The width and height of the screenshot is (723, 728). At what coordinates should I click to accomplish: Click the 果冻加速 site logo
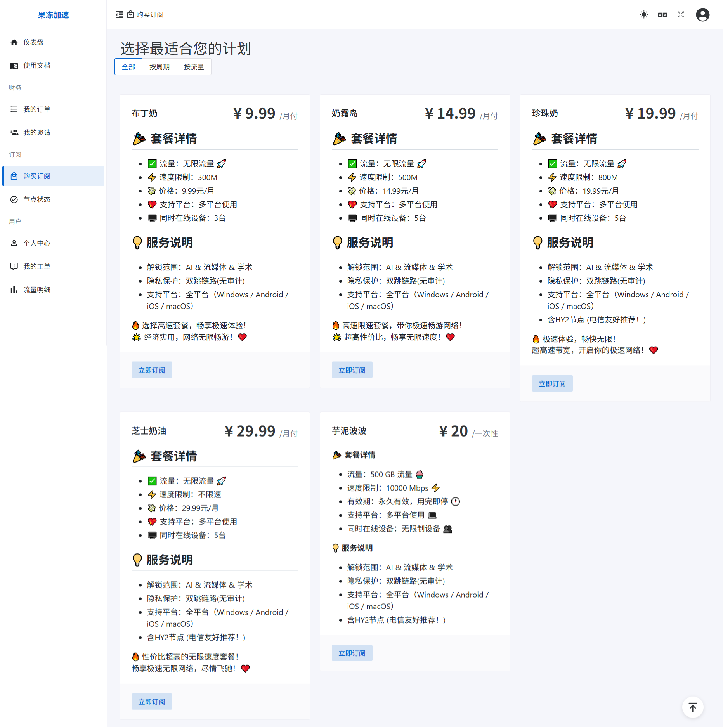click(x=53, y=15)
